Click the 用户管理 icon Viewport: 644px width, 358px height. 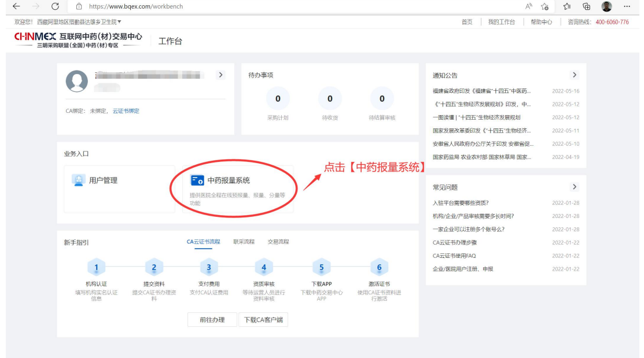click(x=78, y=180)
